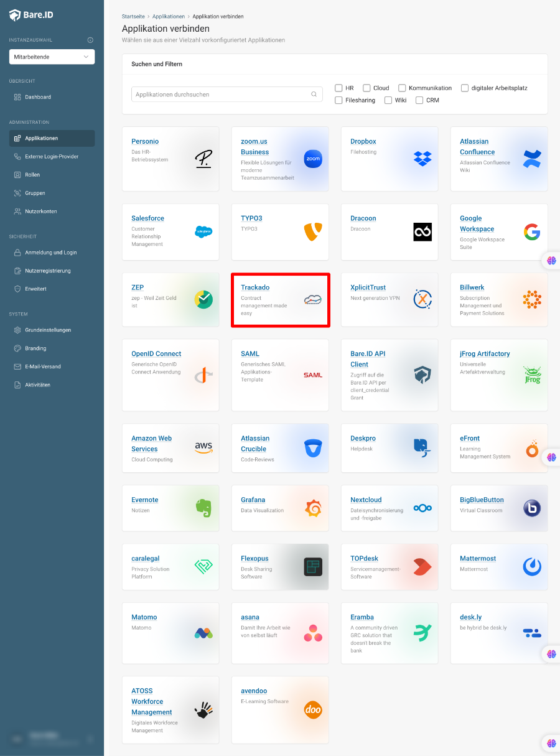Click the Dropbox logo icon
The image size is (560, 756).
click(422, 159)
